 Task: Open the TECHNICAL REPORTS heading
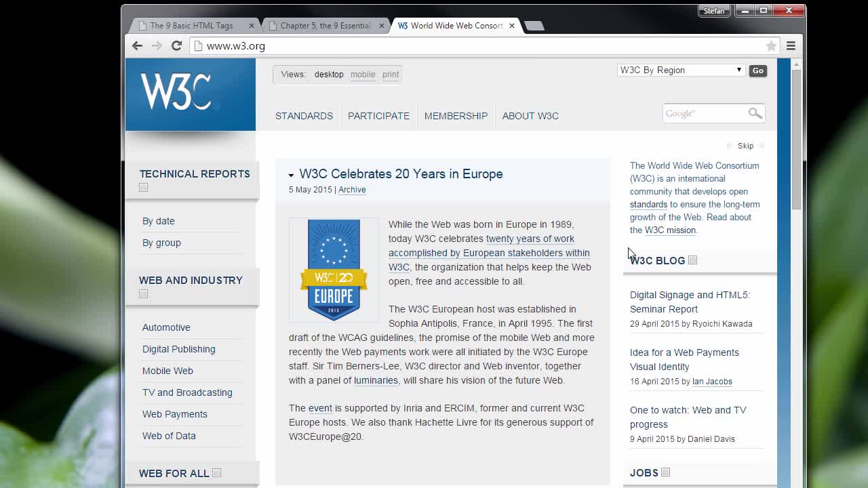tap(195, 174)
